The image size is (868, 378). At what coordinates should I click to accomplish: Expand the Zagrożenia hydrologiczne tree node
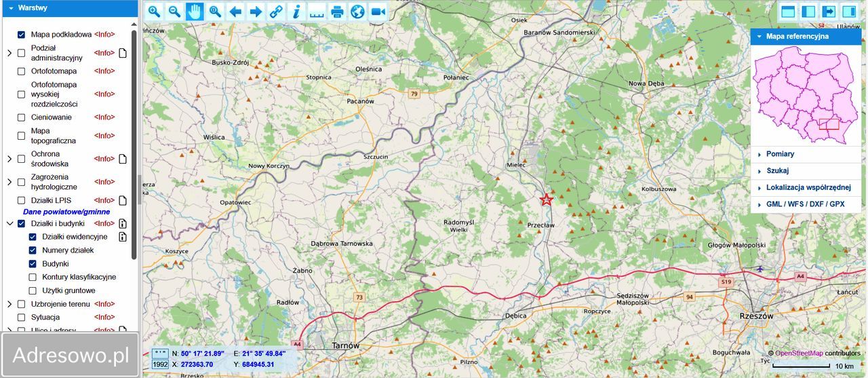point(9,182)
